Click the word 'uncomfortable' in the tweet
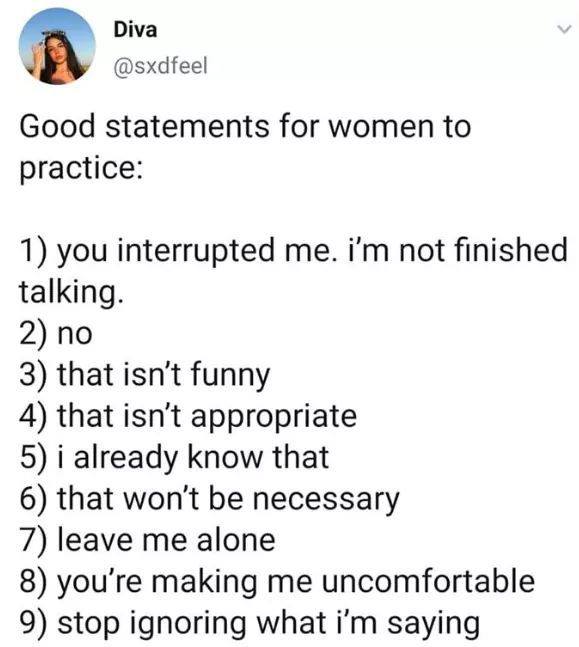The width and height of the screenshot is (579, 647). [x=428, y=581]
